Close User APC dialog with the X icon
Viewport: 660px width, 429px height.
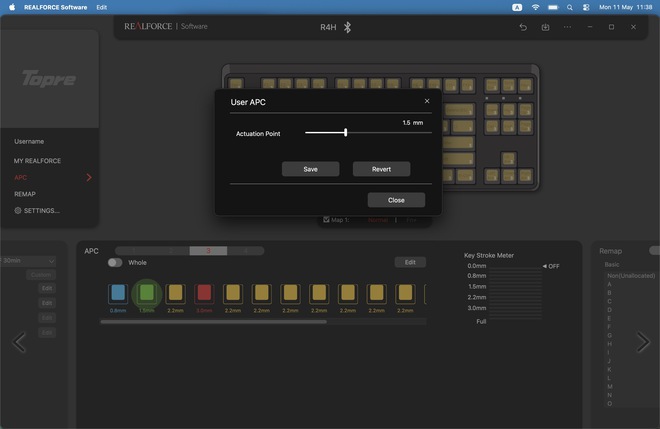click(427, 101)
